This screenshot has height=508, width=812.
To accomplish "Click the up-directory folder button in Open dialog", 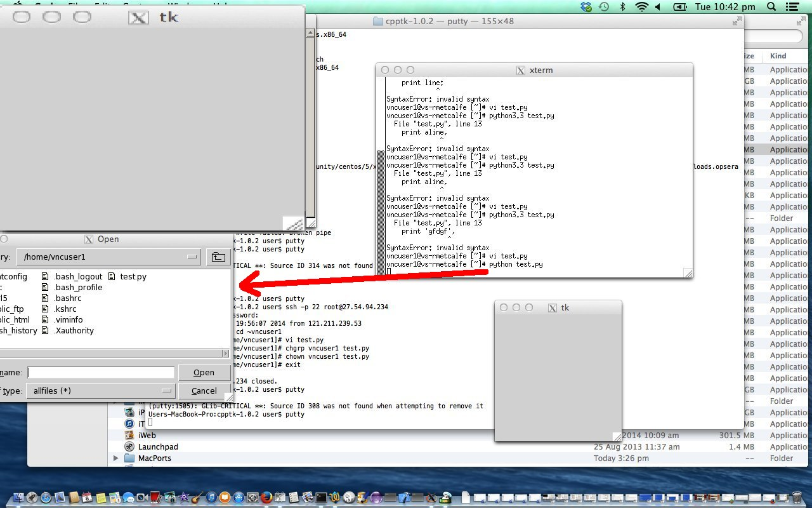I will click(x=218, y=257).
